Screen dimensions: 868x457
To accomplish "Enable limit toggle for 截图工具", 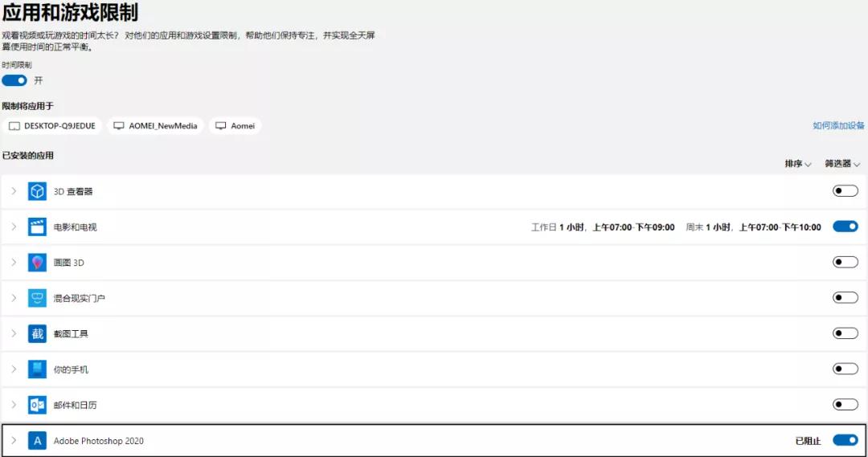I will 845,333.
